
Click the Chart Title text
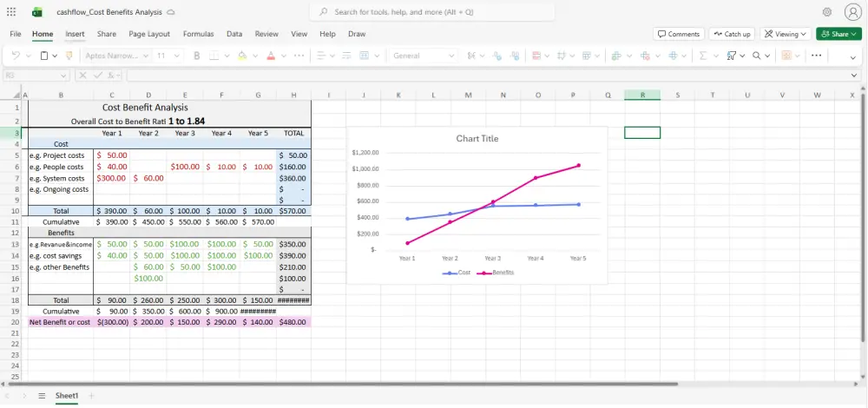pos(477,138)
